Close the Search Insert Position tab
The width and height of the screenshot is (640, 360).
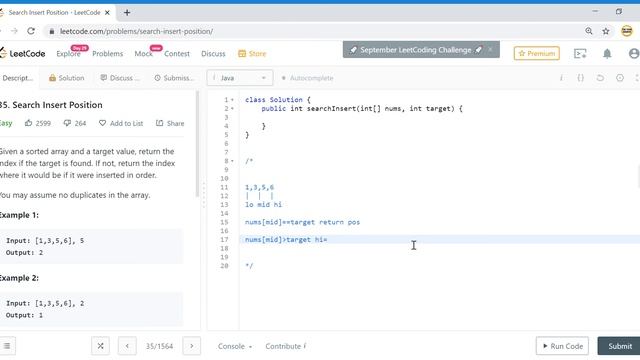pyautogui.click(x=107, y=13)
